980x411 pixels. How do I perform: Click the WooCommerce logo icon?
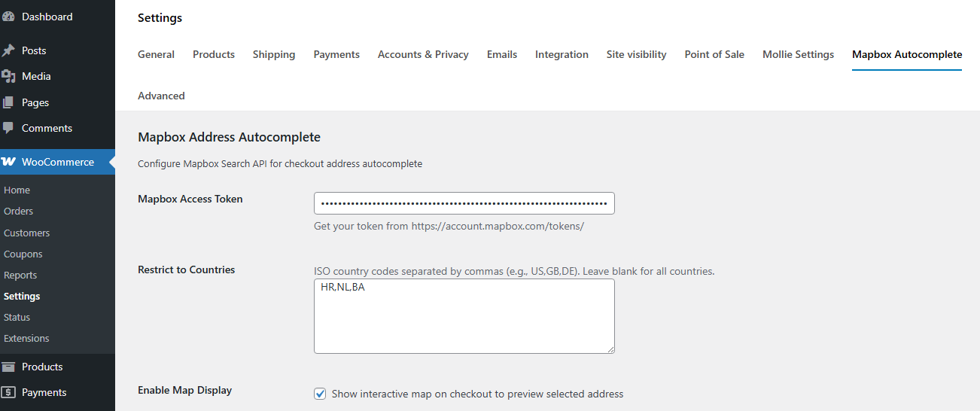pos(9,162)
